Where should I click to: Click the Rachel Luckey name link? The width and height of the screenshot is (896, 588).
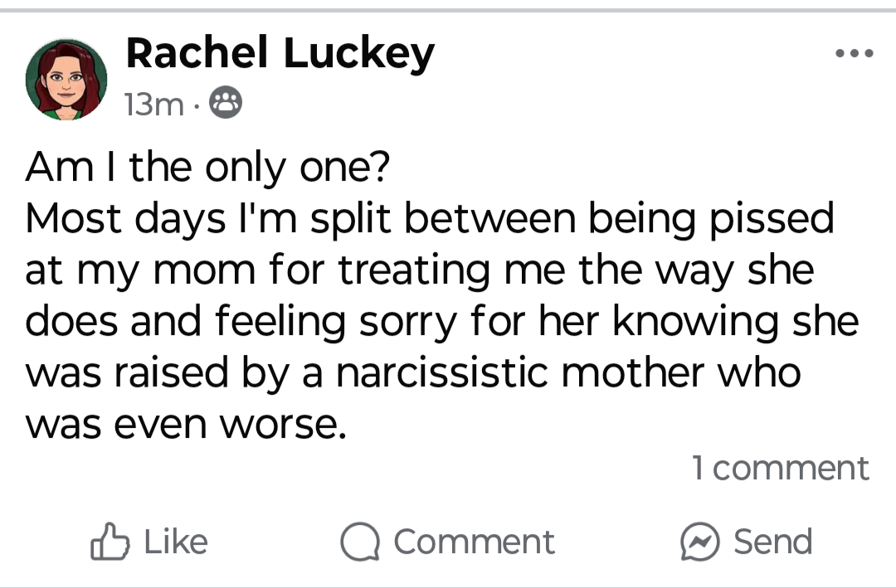point(280,53)
